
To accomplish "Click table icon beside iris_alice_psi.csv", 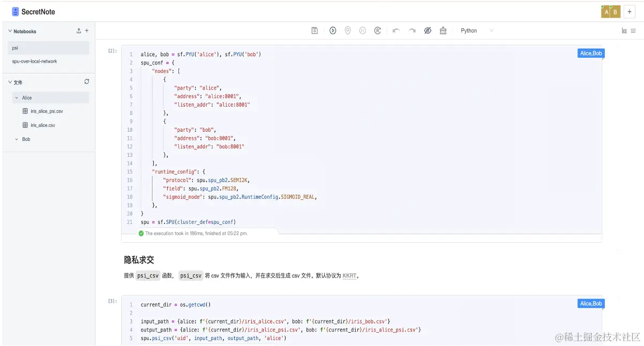I will click(25, 111).
